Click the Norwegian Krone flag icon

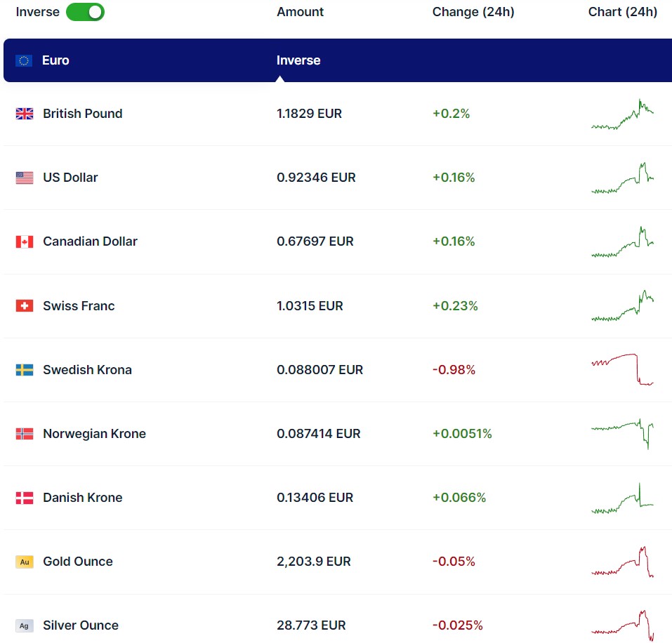[x=25, y=434]
